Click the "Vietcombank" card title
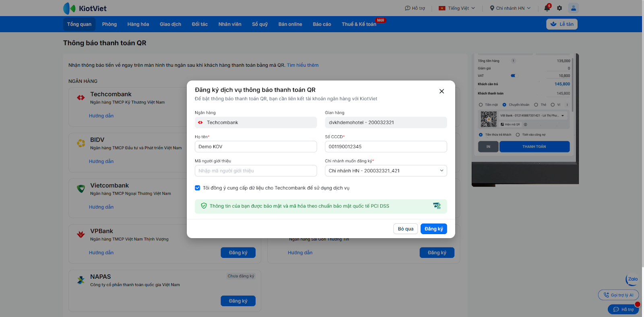 click(x=109, y=185)
